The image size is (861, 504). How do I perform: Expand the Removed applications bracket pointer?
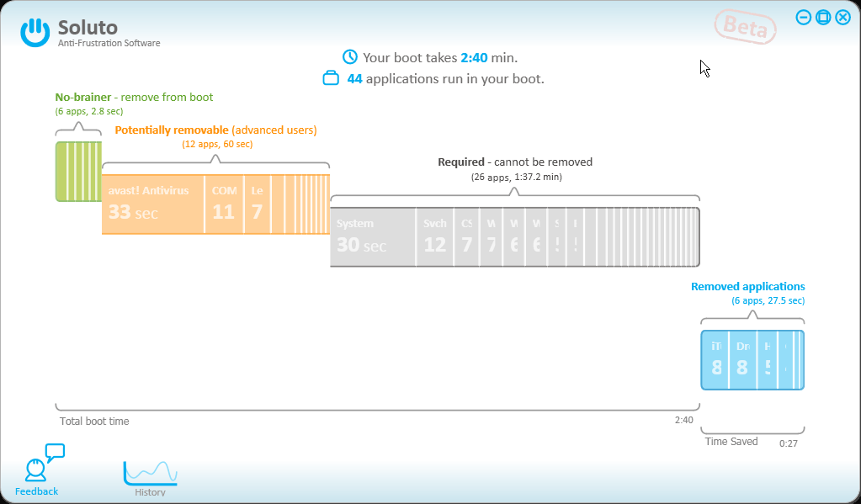tap(752, 316)
